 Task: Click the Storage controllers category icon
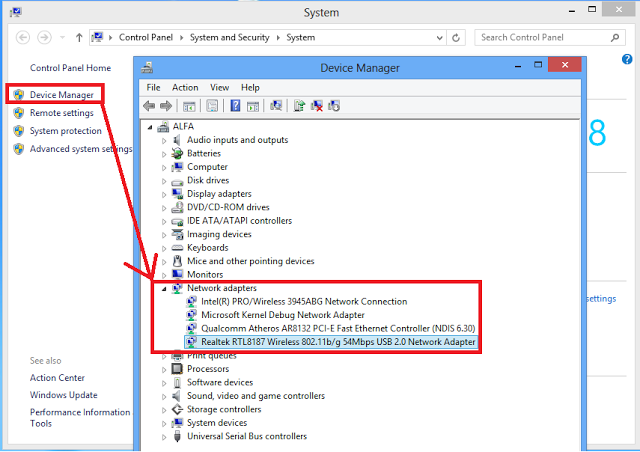pos(177,409)
